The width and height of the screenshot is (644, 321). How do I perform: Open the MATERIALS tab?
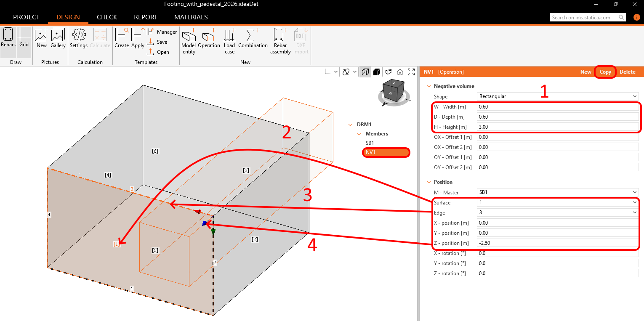tap(191, 17)
